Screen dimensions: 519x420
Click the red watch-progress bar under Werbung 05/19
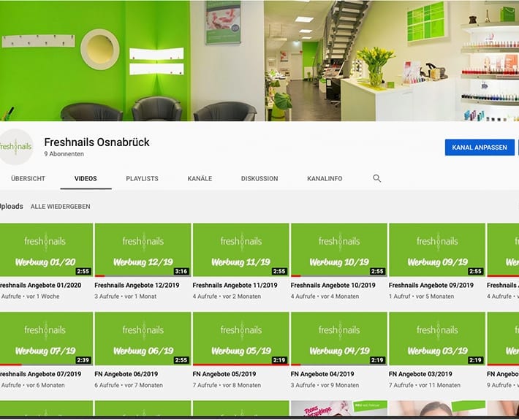point(241,364)
